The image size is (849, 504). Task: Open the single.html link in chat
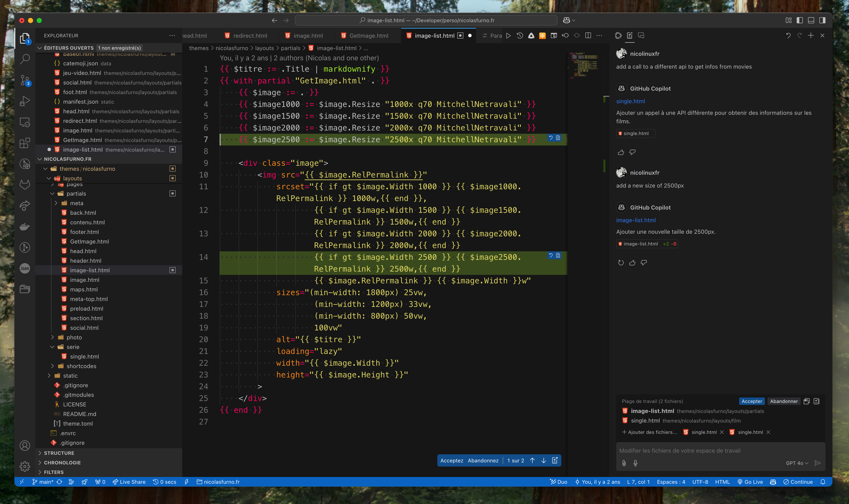tap(631, 101)
